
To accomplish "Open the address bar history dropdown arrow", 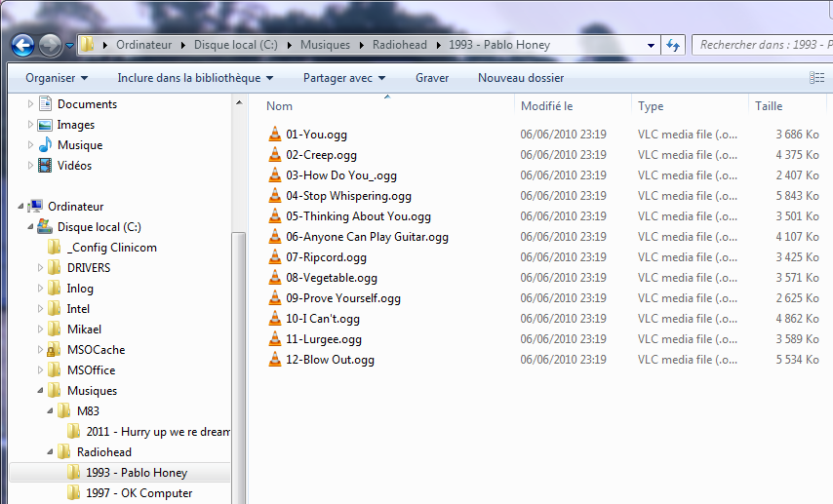I will click(651, 45).
